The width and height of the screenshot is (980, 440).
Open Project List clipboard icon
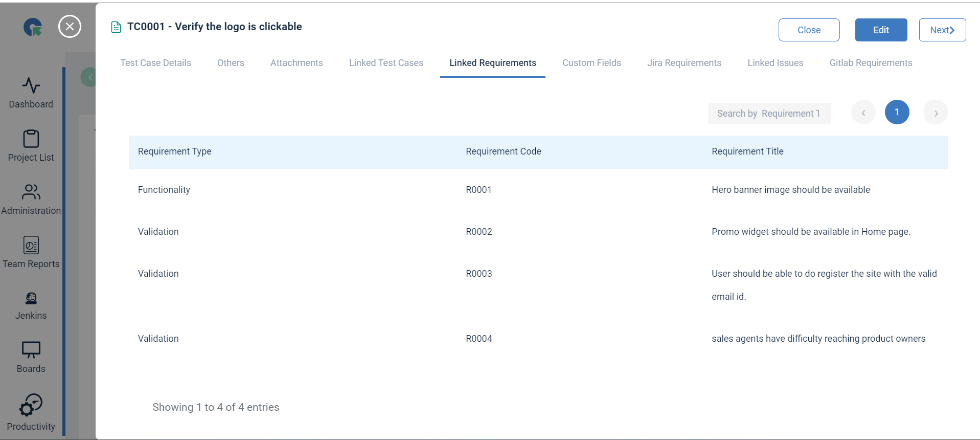pos(31,139)
